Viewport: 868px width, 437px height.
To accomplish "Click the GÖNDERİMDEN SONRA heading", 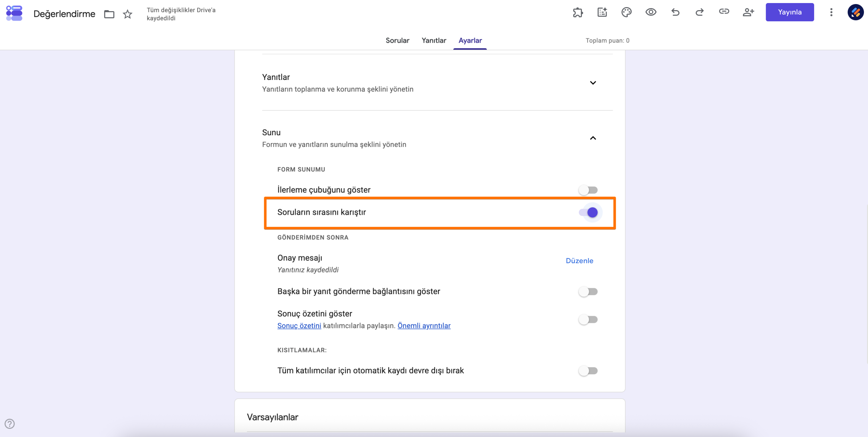I will 313,237.
